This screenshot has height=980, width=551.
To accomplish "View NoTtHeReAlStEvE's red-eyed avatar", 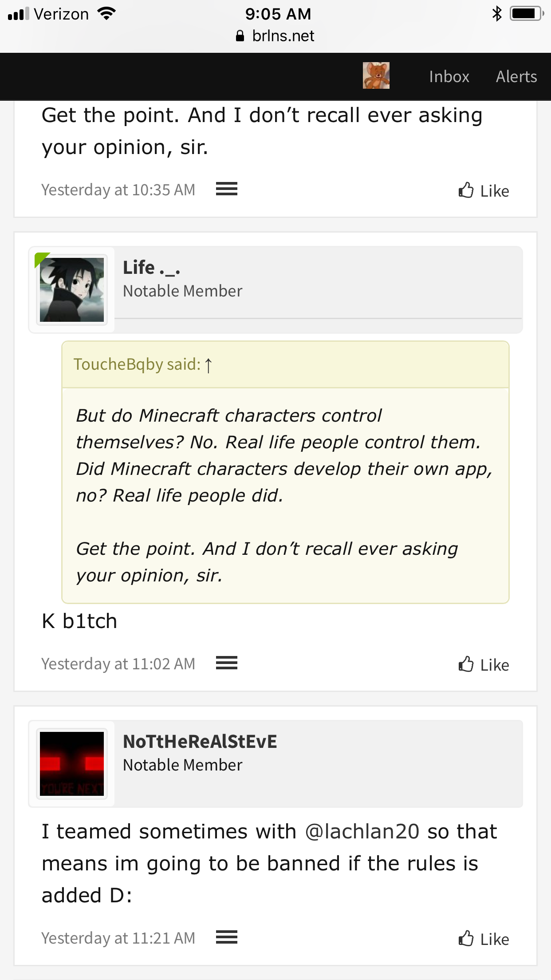I will click(72, 764).
